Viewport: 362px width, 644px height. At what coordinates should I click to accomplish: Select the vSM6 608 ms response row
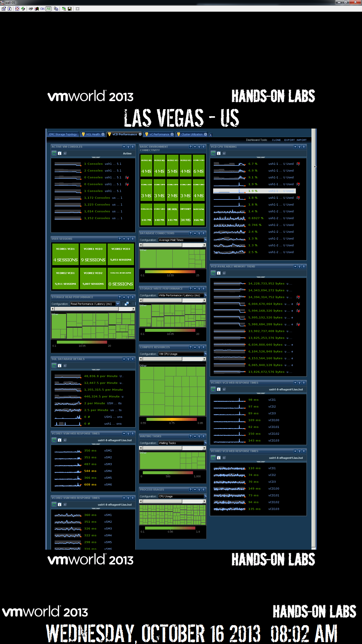click(x=83, y=485)
